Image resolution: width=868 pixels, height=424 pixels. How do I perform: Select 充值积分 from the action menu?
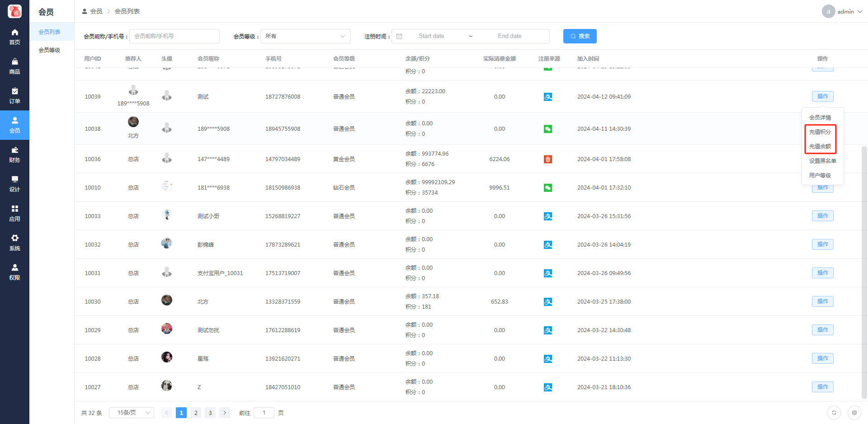pyautogui.click(x=820, y=132)
